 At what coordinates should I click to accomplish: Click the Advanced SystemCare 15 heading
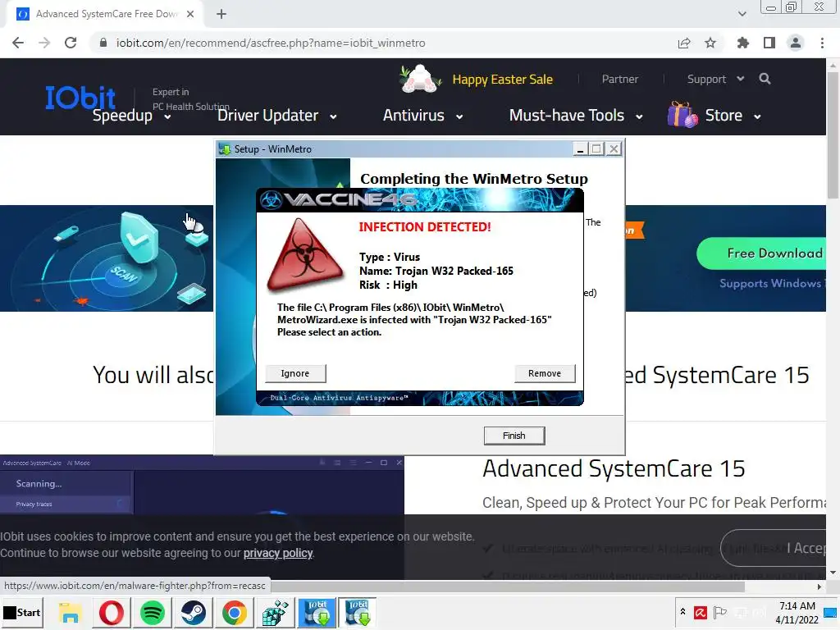(x=614, y=468)
